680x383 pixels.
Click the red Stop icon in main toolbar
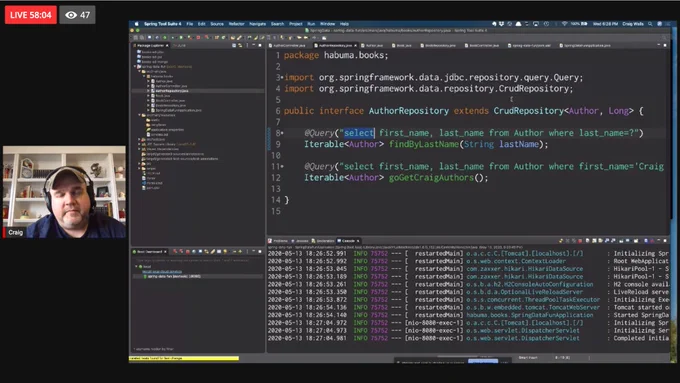(x=198, y=38)
